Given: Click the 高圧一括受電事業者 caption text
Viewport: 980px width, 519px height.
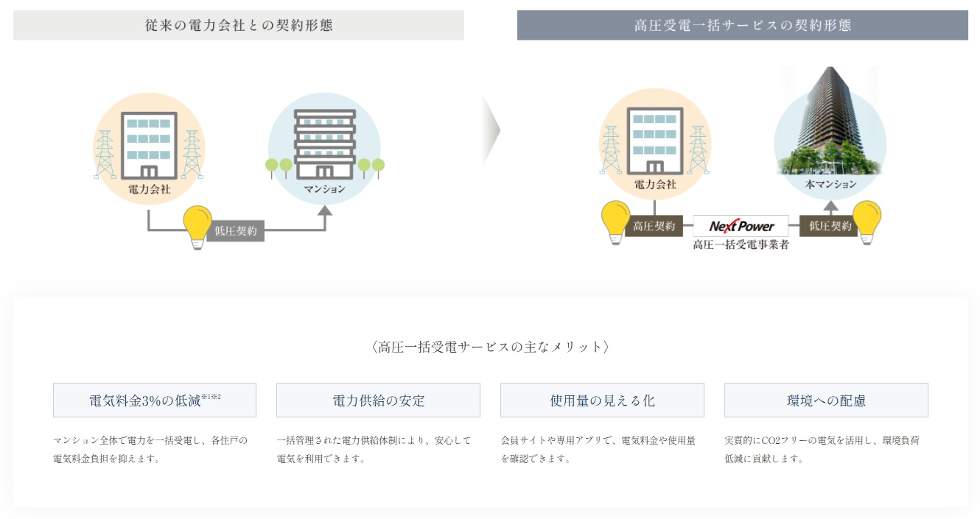Looking at the screenshot, I should (x=740, y=244).
